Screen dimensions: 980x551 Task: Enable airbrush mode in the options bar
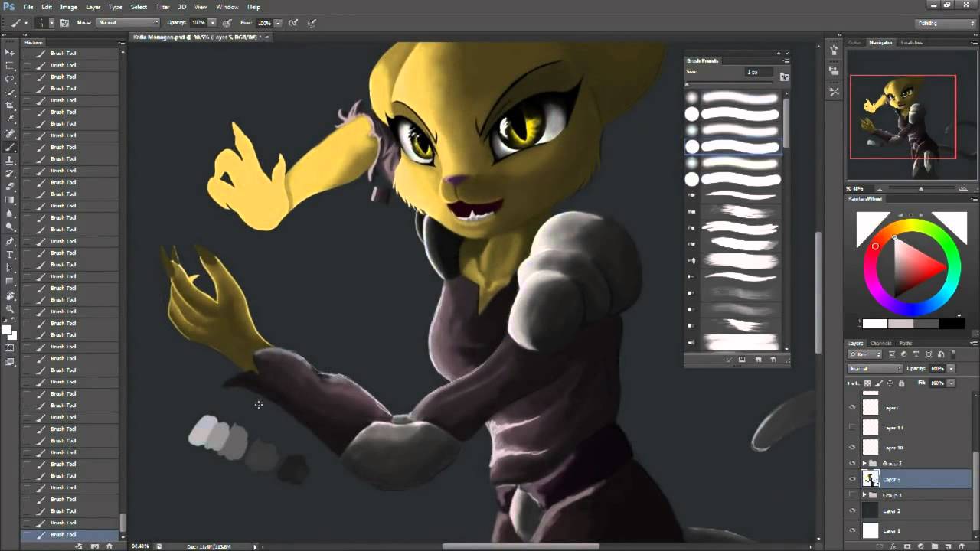[292, 23]
